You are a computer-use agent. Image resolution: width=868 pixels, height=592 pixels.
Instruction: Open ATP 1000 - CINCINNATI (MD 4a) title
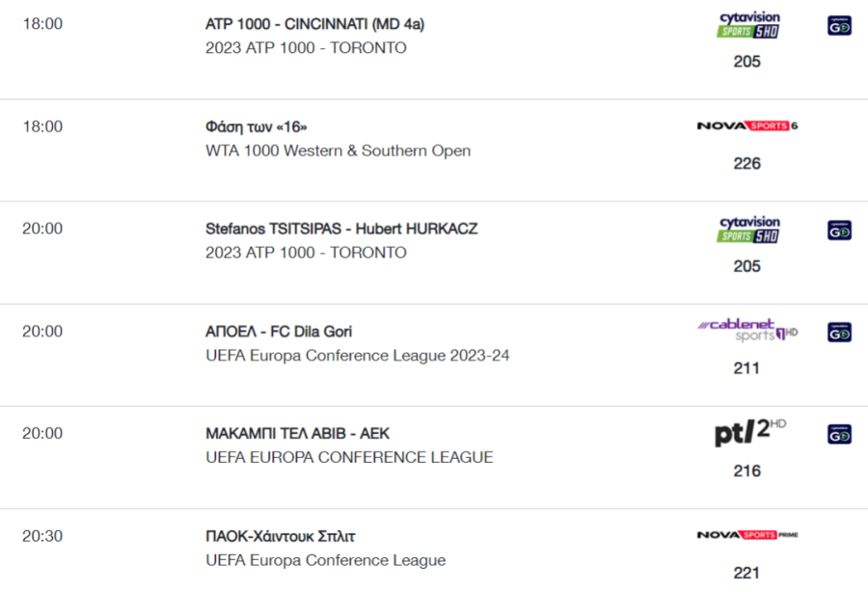tap(315, 24)
